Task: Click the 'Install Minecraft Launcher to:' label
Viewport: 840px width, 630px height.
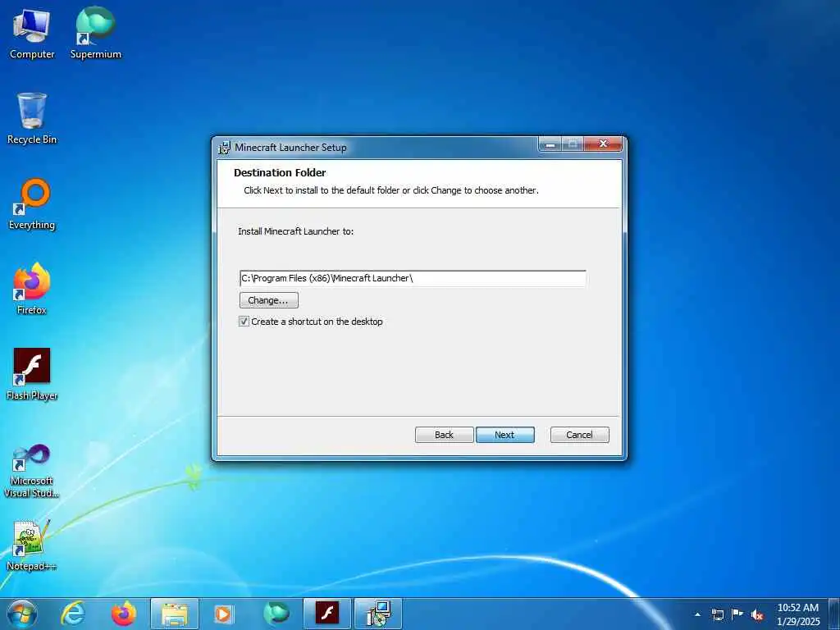Action: (295, 231)
